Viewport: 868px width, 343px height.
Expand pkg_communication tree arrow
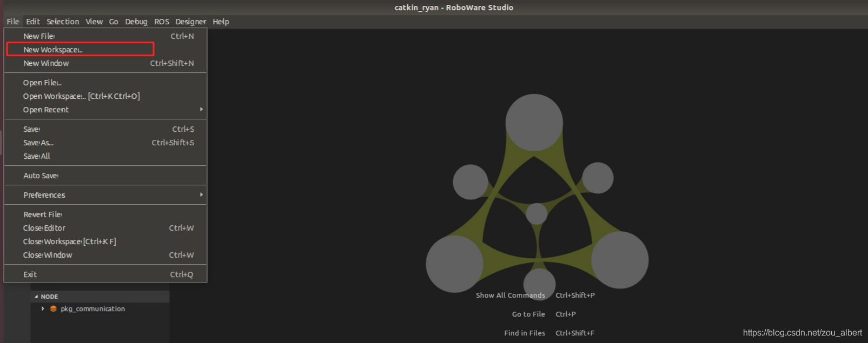[43, 309]
